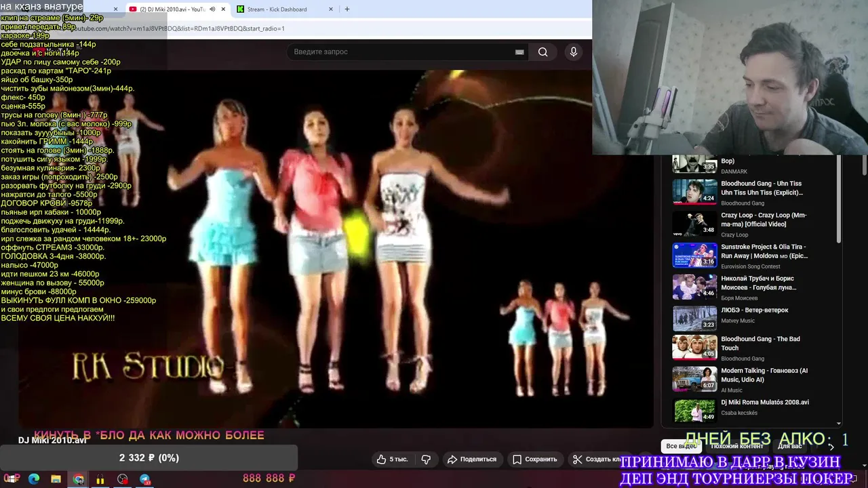Click the Chrome taskbar icon
Screen dimensions: 868x488
point(79,479)
